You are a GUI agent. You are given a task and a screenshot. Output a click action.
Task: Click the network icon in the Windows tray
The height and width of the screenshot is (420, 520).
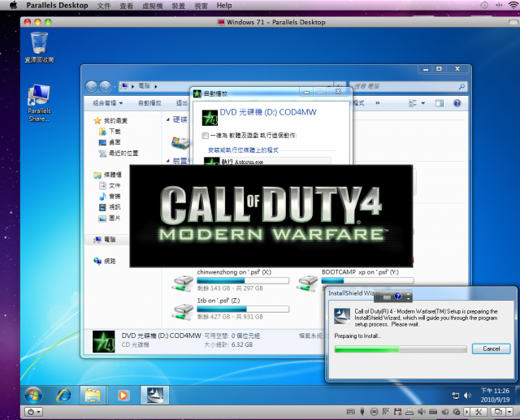[x=456, y=396]
